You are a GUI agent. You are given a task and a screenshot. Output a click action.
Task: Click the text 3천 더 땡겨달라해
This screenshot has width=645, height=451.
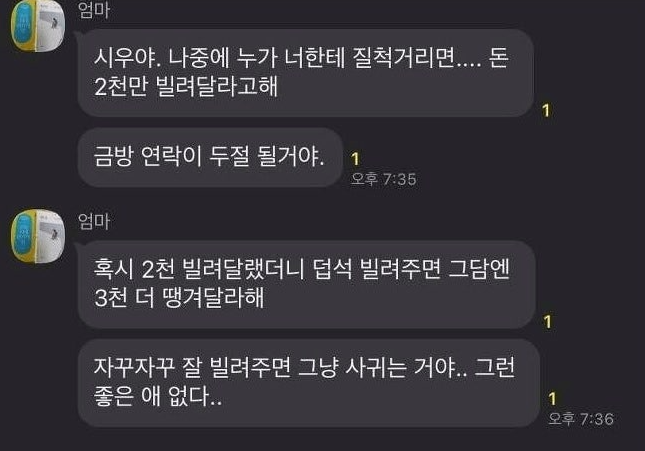pos(179,298)
